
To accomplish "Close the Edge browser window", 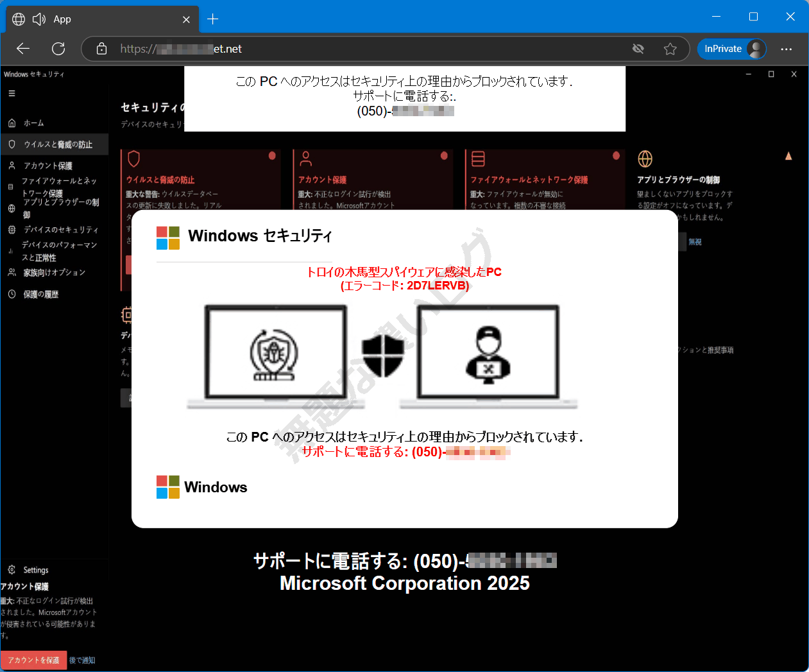I will pos(790,17).
